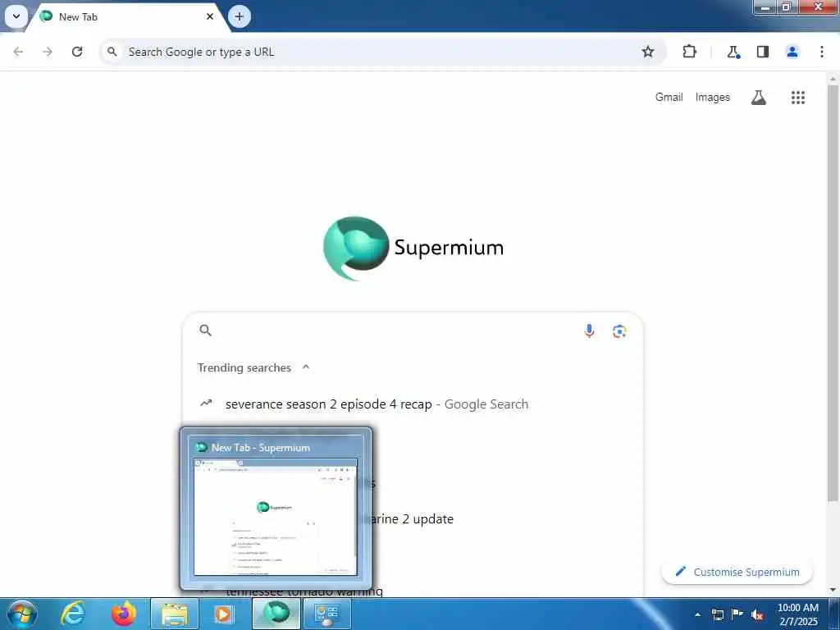840x630 pixels.
Task: Go forward with the forward arrow
Action: point(48,52)
